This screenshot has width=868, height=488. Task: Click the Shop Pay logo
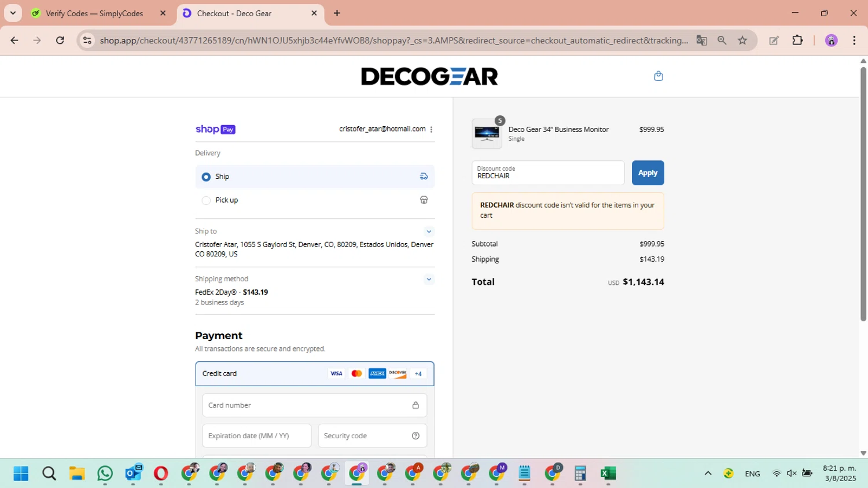coord(215,129)
